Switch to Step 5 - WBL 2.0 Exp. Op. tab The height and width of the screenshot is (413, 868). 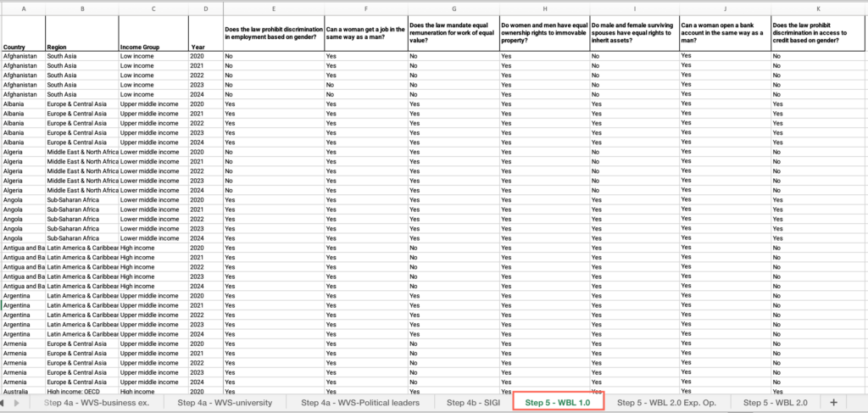[x=668, y=403]
